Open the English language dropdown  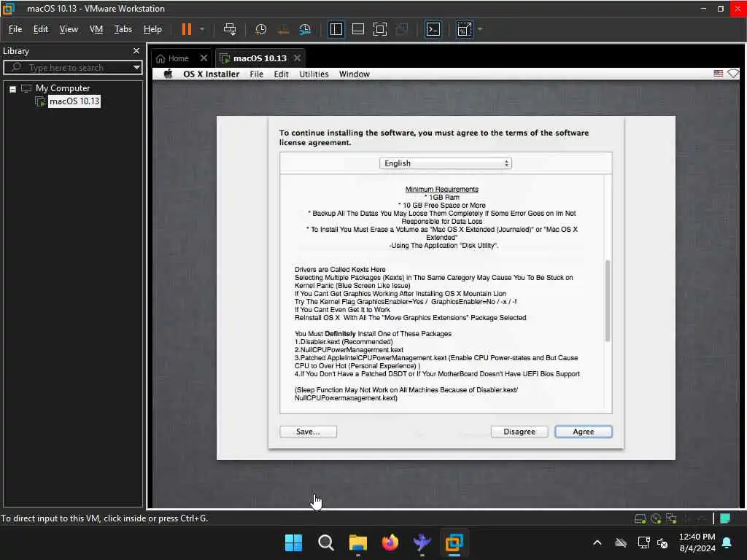point(446,163)
